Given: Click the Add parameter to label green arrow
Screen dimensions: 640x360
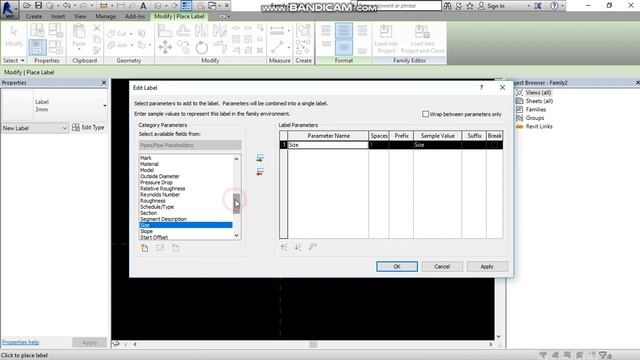Looking at the screenshot, I should click(x=260, y=158).
